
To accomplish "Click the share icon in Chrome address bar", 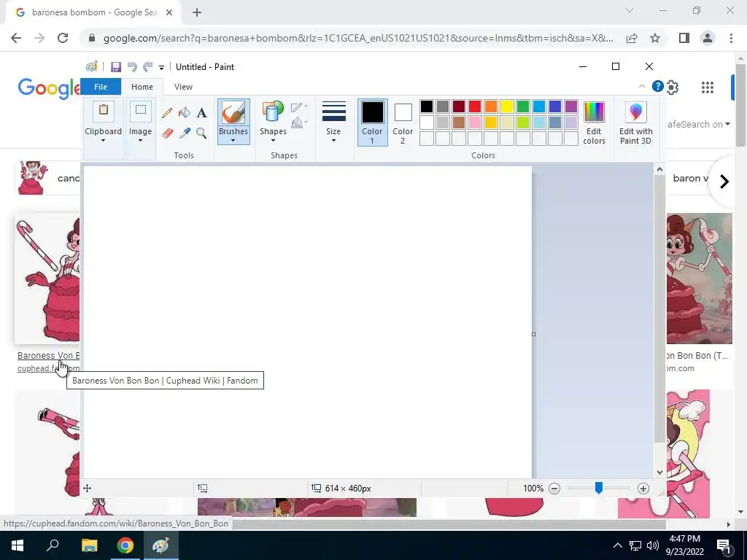I will click(632, 38).
